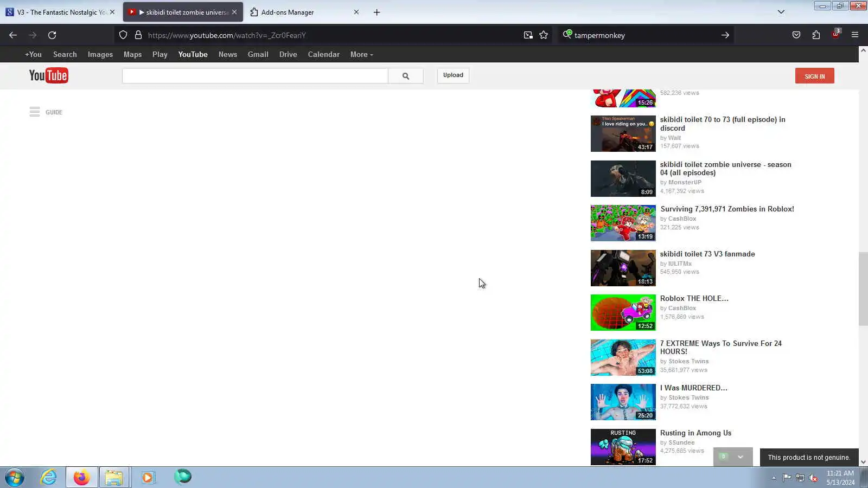Open the 'I Was MURDERED...' video thumbnail
The width and height of the screenshot is (868, 488).
pyautogui.click(x=623, y=402)
